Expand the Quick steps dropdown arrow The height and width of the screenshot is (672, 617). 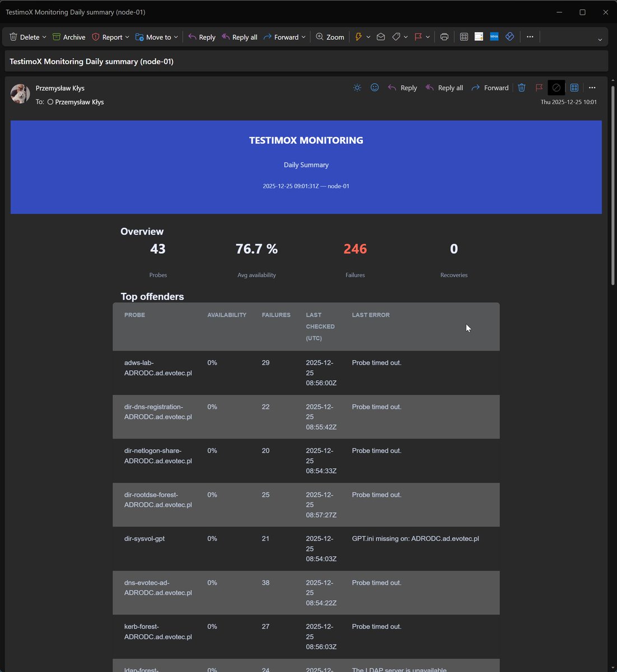coord(368,37)
